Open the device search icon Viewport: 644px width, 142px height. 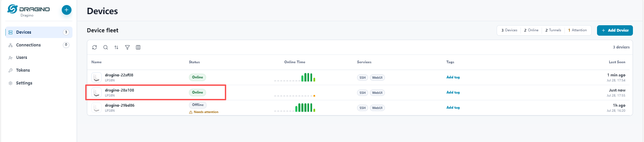[x=105, y=47]
